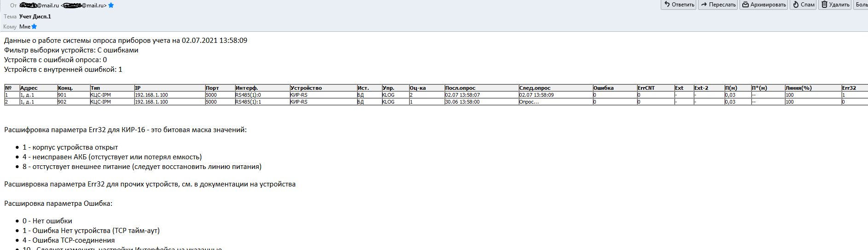Click the IP column header
The image size is (868, 250).
(x=138, y=88)
